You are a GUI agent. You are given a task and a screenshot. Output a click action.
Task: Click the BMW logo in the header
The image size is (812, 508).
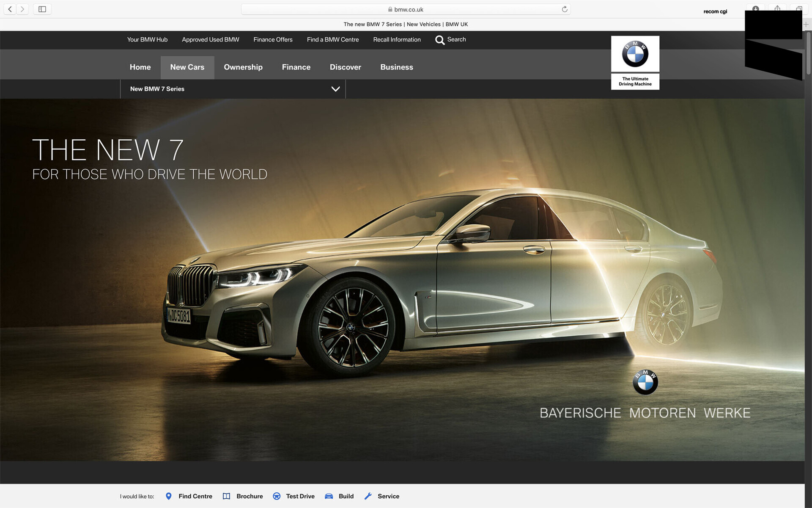click(635, 54)
